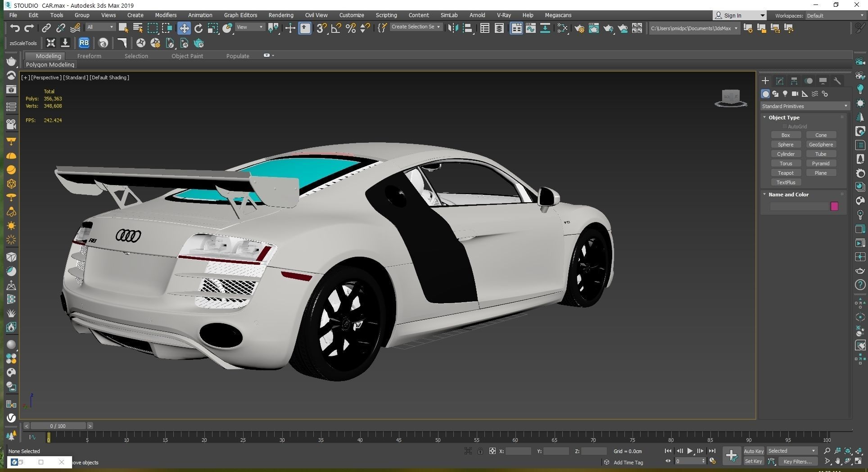
Task: Click the GeoSphere primitive button
Action: pos(821,145)
